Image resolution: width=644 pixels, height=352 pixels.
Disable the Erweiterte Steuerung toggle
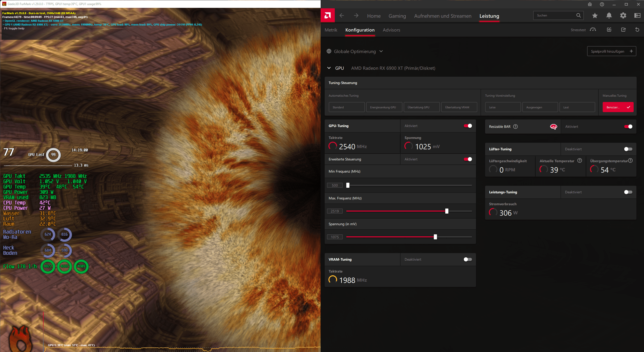(x=468, y=159)
